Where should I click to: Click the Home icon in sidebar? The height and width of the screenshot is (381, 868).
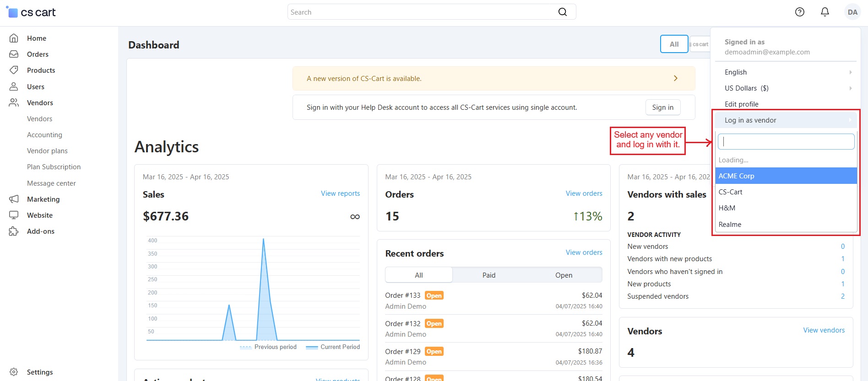(14, 38)
